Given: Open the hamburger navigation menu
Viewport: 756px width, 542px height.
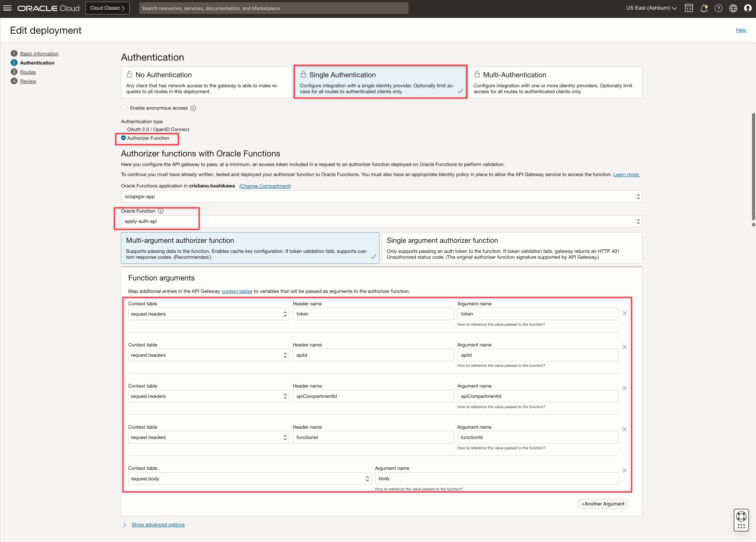Looking at the screenshot, I should (x=7, y=8).
